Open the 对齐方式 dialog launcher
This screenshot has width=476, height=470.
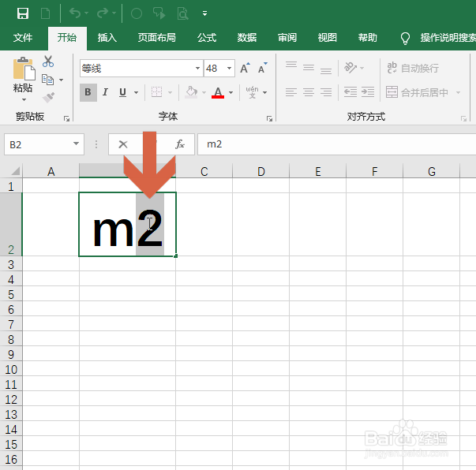coord(463,118)
